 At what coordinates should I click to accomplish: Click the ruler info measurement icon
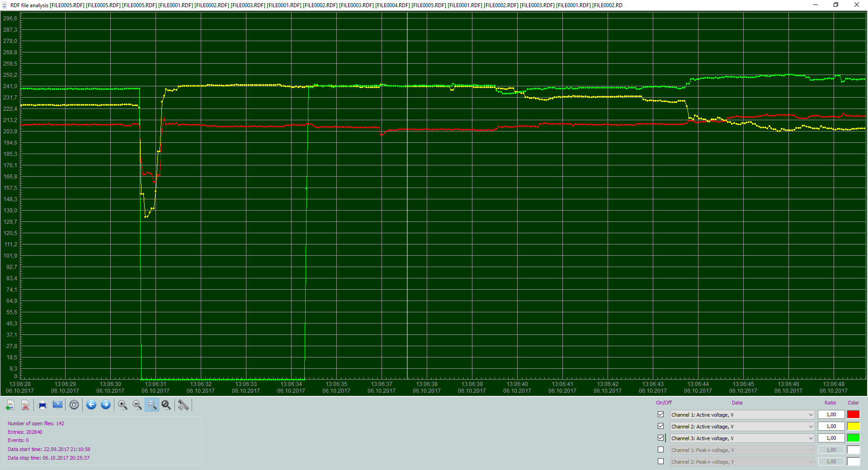pyautogui.click(x=184, y=405)
